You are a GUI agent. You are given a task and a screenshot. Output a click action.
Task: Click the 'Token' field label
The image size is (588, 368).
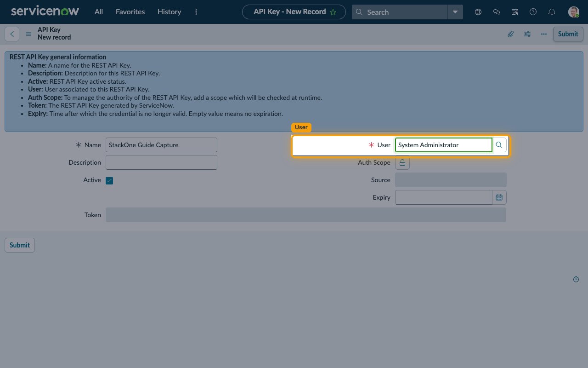tap(92, 215)
